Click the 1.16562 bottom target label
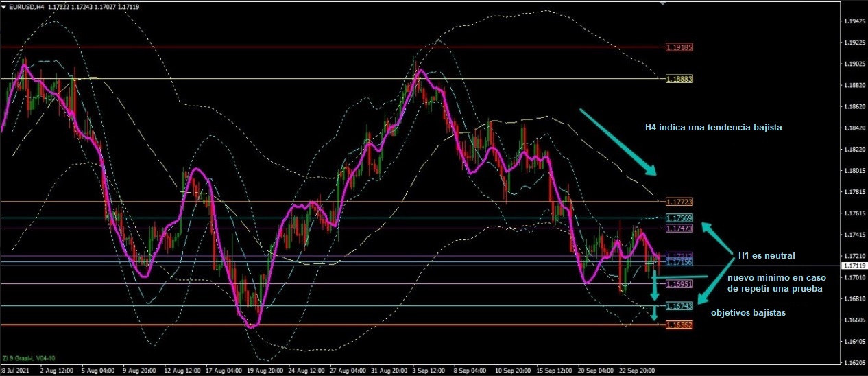The height and width of the screenshot is (376, 868). click(x=679, y=325)
